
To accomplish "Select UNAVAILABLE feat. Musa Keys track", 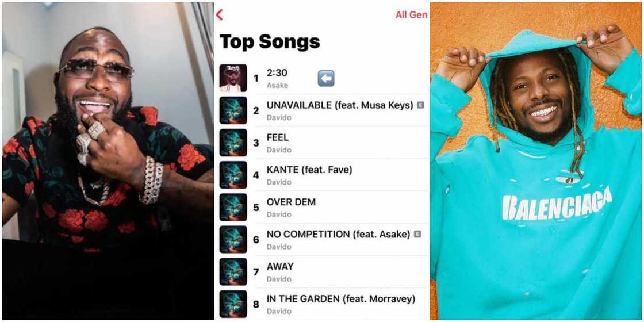I will coord(323,110).
